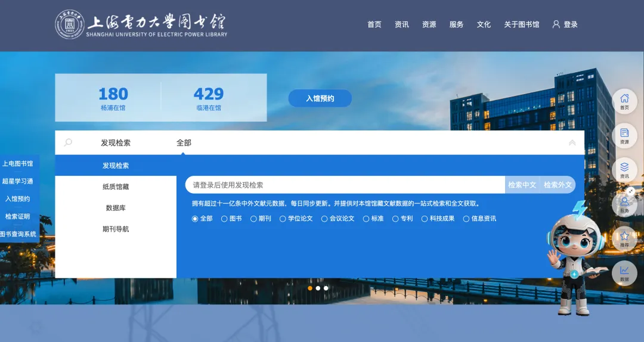
Task: Open the 首页 top navigation item
Action: 374,24
